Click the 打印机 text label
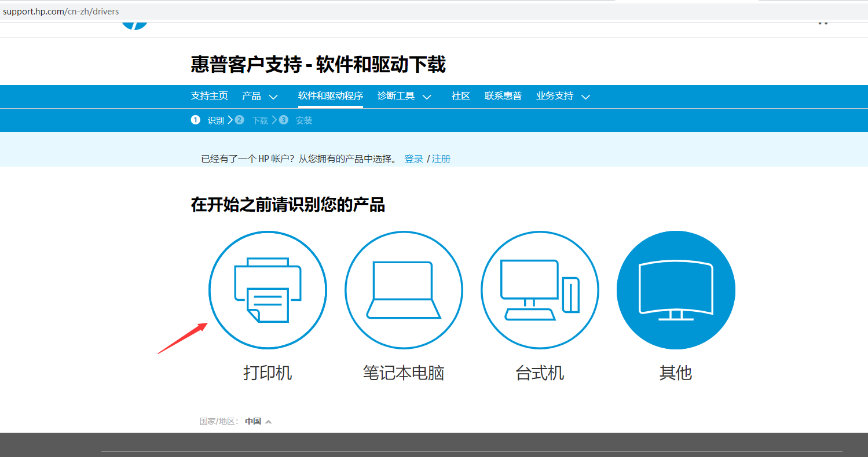868x457 pixels. coord(268,373)
